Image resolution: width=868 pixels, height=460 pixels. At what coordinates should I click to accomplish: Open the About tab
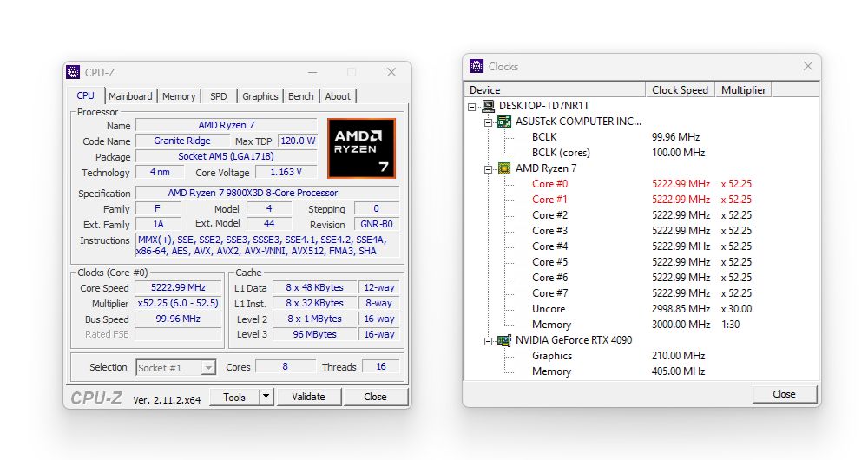point(338,96)
